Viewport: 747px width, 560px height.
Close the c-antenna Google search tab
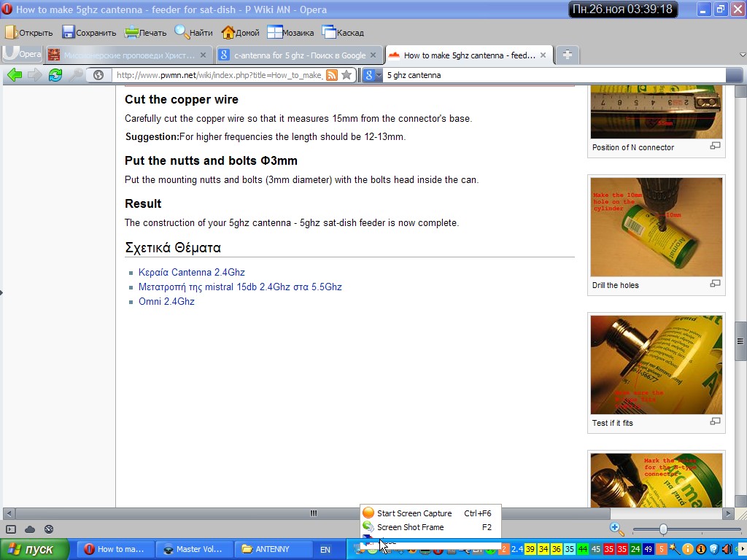click(x=373, y=55)
